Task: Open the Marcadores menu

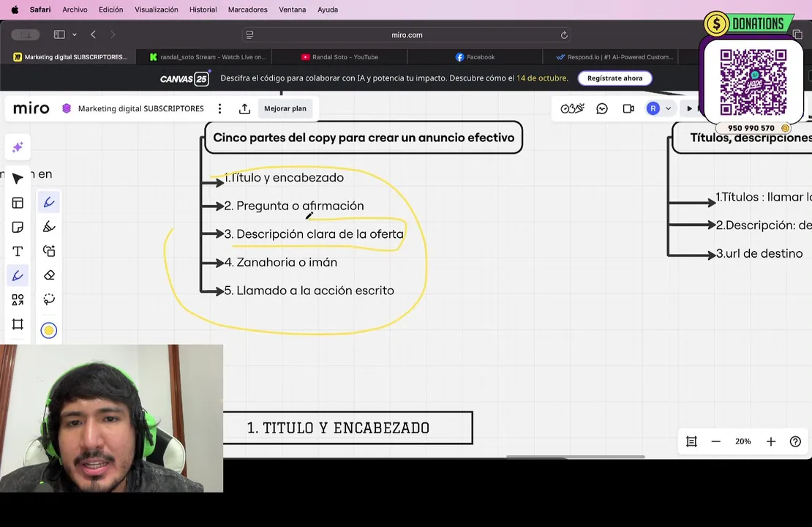Action: [x=247, y=10]
